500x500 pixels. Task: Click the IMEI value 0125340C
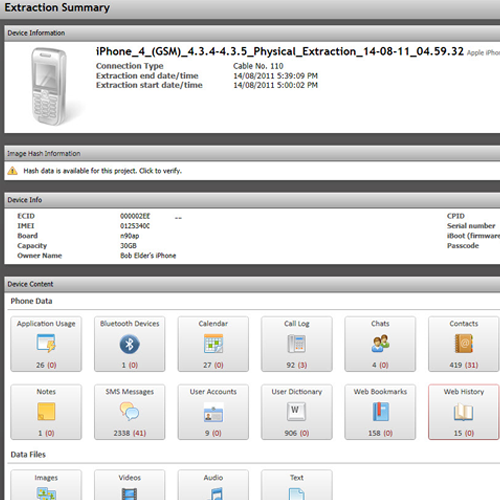coord(135,226)
